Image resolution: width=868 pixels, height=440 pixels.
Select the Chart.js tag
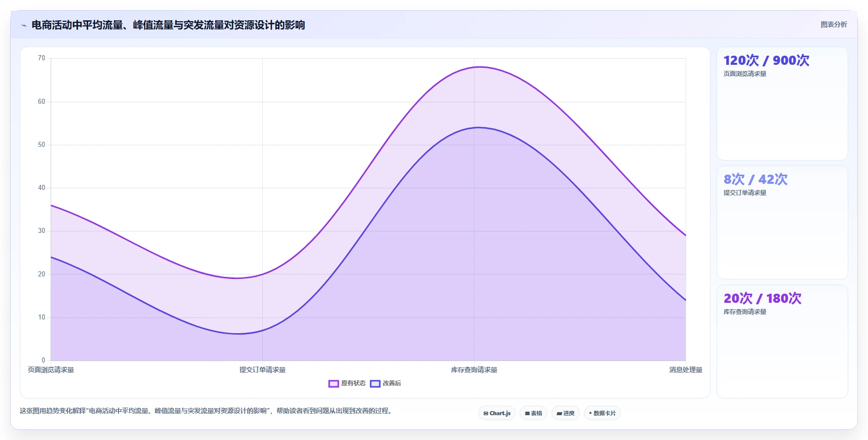[497, 413]
